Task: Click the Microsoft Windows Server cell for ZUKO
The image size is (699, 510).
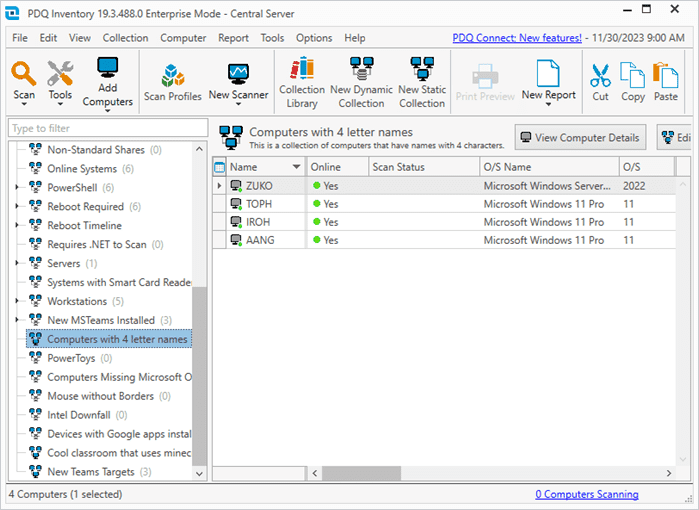Action: tap(549, 186)
